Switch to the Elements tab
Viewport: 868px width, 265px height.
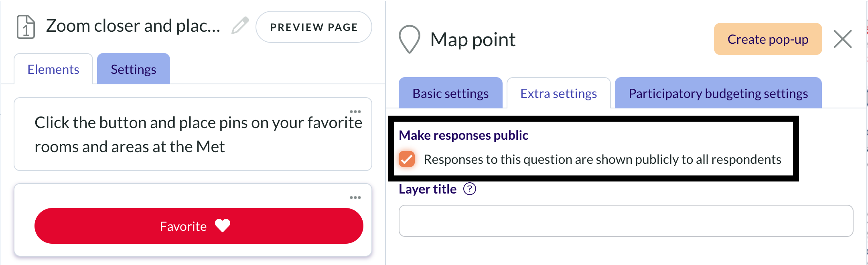pos(53,69)
